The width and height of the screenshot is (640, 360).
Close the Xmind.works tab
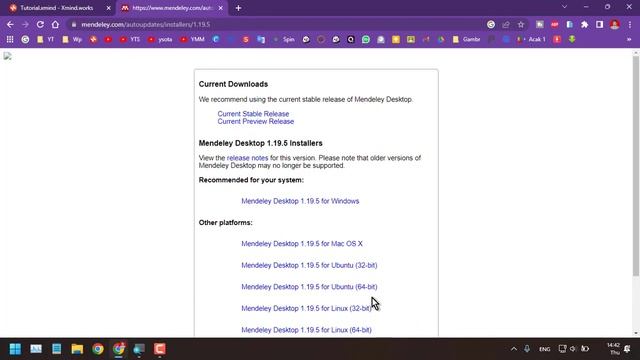click(x=108, y=8)
